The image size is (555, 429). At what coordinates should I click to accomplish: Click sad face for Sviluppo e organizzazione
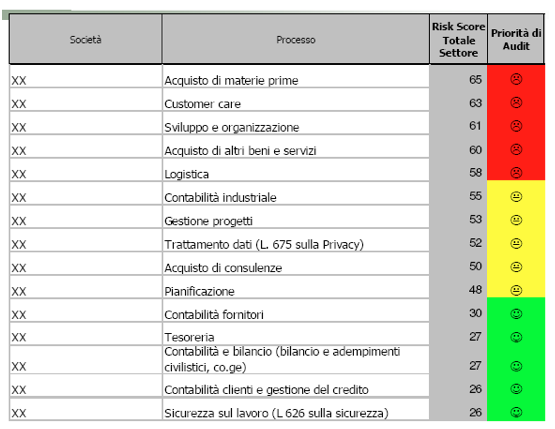pos(516,126)
